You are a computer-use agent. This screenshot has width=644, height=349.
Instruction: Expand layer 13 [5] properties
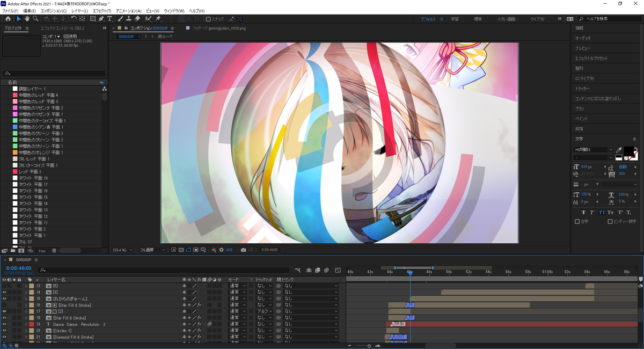coord(25,286)
